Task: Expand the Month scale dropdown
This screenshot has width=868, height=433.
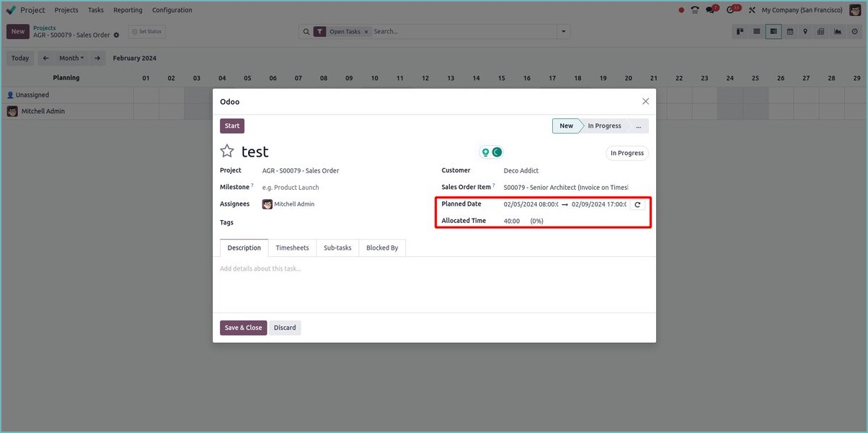Action: click(x=71, y=58)
